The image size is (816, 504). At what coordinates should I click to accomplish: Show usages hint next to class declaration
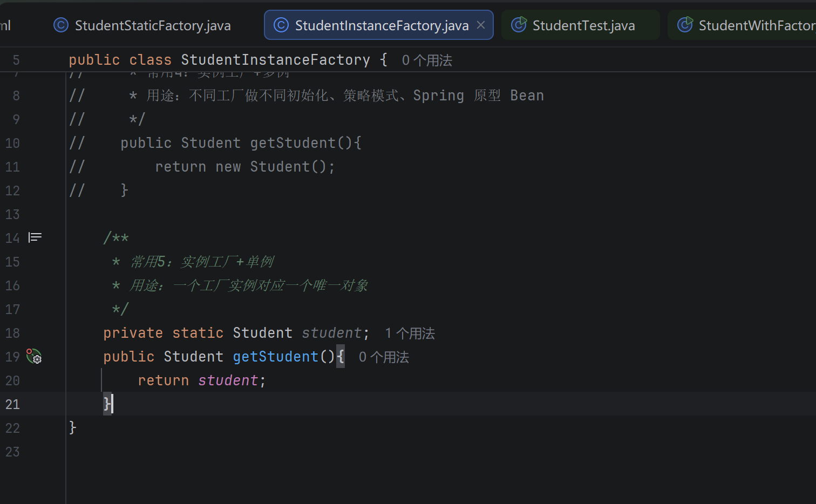click(x=427, y=60)
